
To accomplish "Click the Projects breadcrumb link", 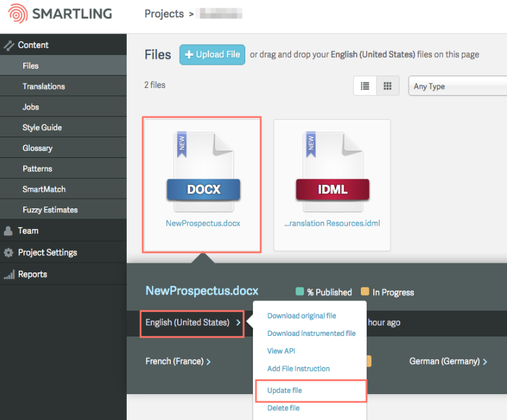I will 164,14.
